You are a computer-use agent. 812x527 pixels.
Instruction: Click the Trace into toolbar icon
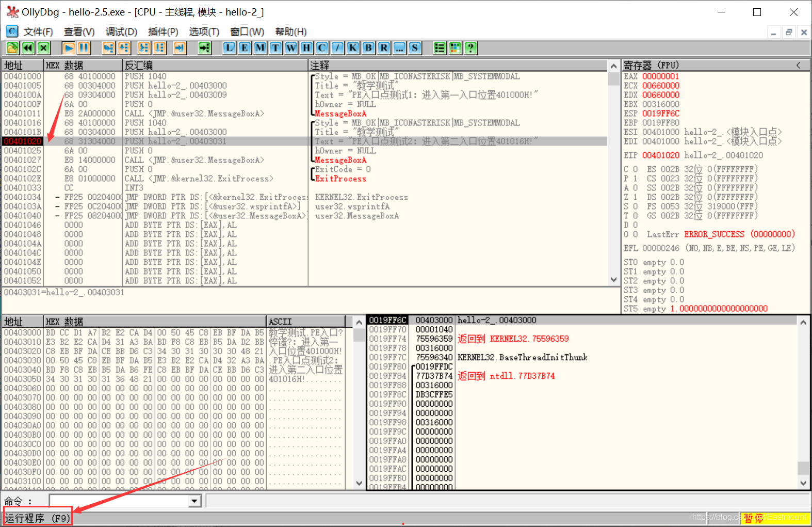143,48
